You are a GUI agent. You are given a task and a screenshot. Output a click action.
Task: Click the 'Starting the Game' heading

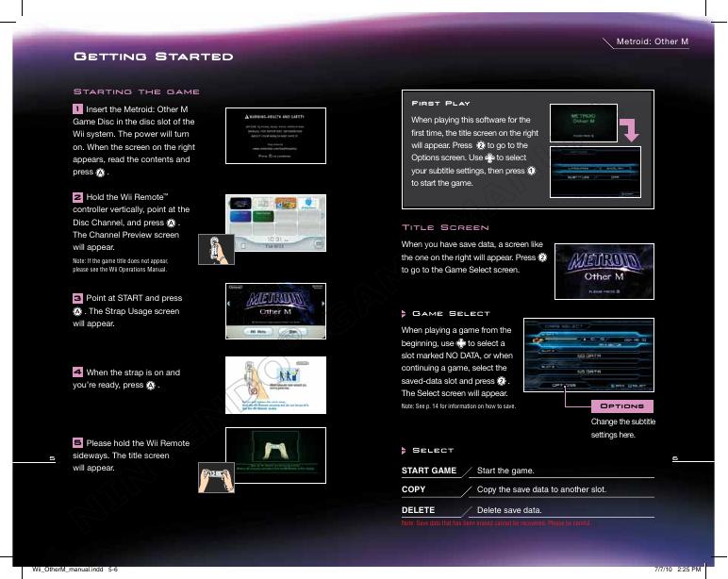[x=137, y=91]
